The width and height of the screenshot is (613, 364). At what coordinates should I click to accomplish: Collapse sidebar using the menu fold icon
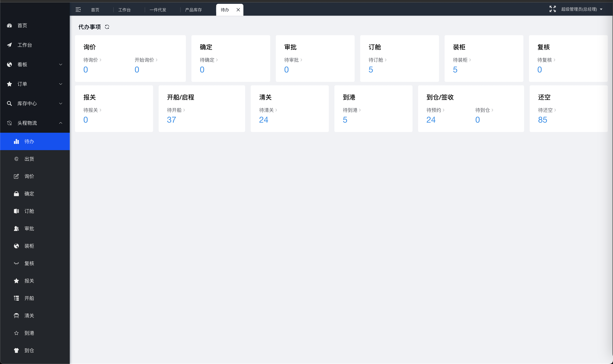click(78, 10)
